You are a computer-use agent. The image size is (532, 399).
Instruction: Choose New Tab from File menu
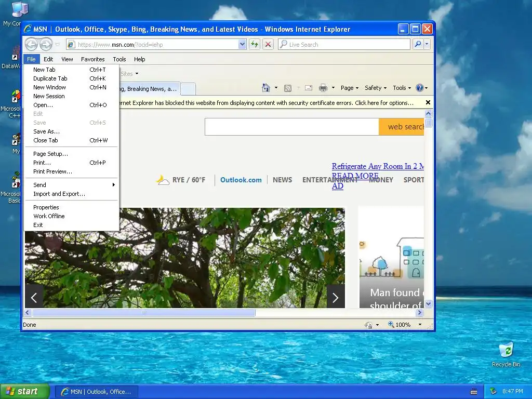pyautogui.click(x=72, y=70)
